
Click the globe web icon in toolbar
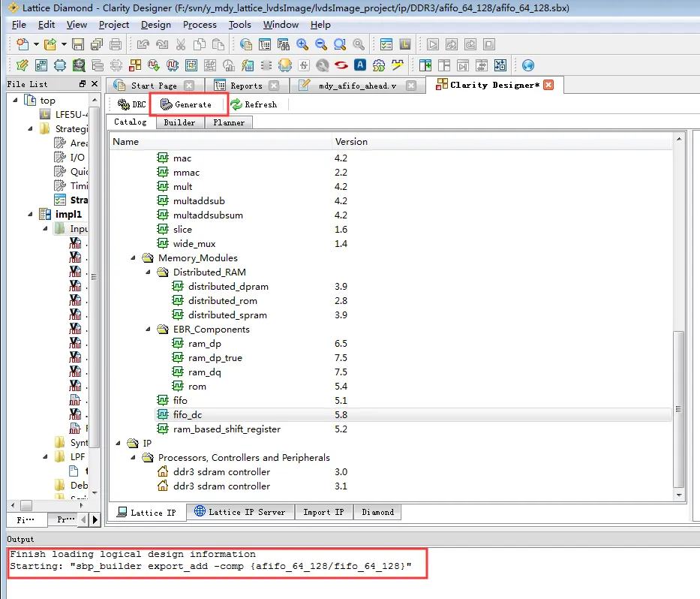point(527,65)
